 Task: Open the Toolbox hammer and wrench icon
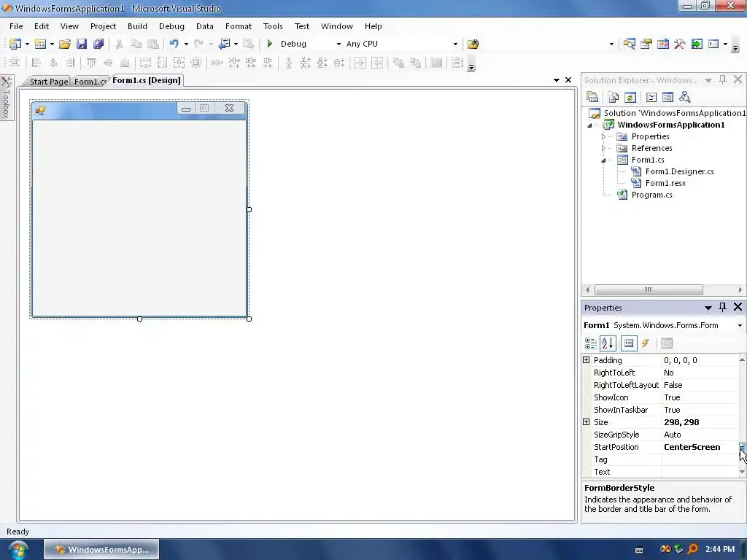click(x=679, y=44)
